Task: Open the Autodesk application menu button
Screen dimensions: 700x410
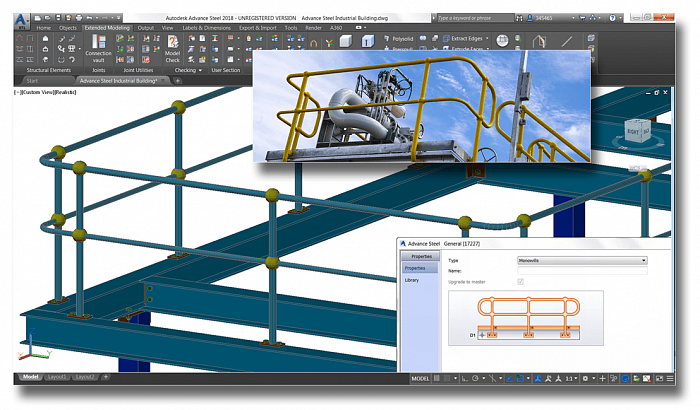Action: point(21,21)
